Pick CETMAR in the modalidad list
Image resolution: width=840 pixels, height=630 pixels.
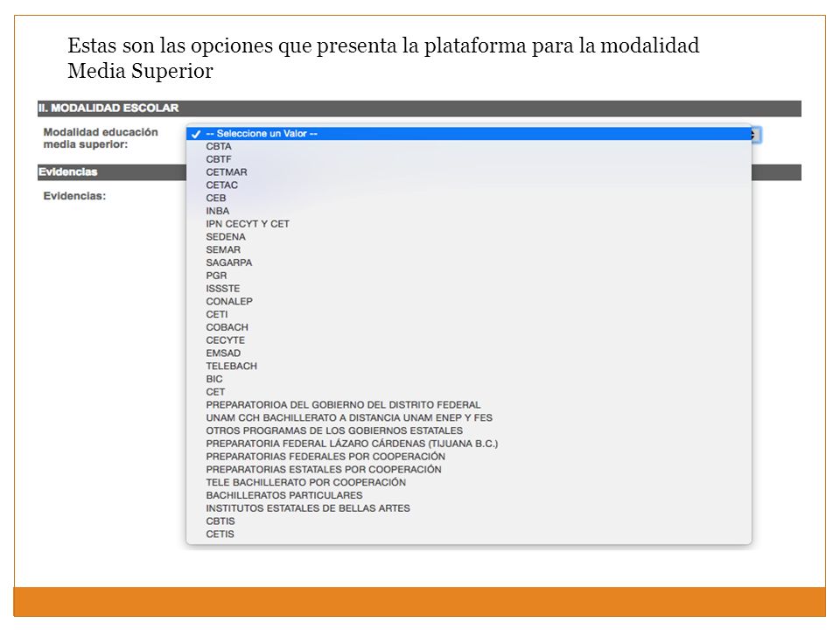(469, 172)
